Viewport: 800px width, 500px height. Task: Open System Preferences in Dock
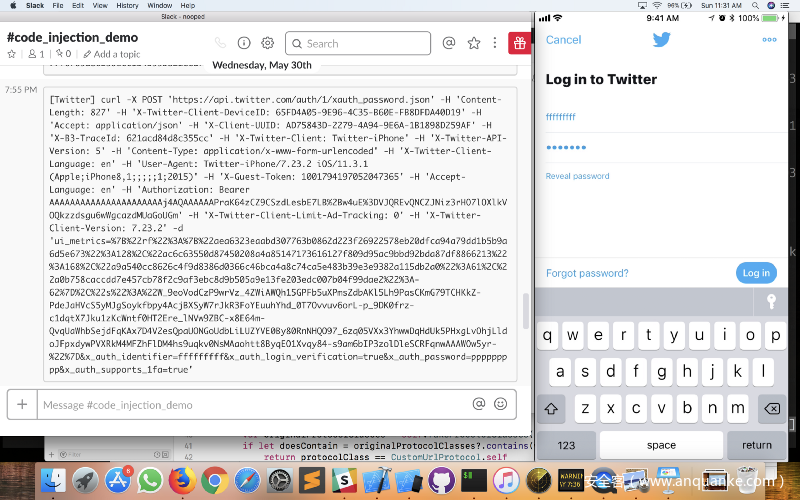coord(280,481)
